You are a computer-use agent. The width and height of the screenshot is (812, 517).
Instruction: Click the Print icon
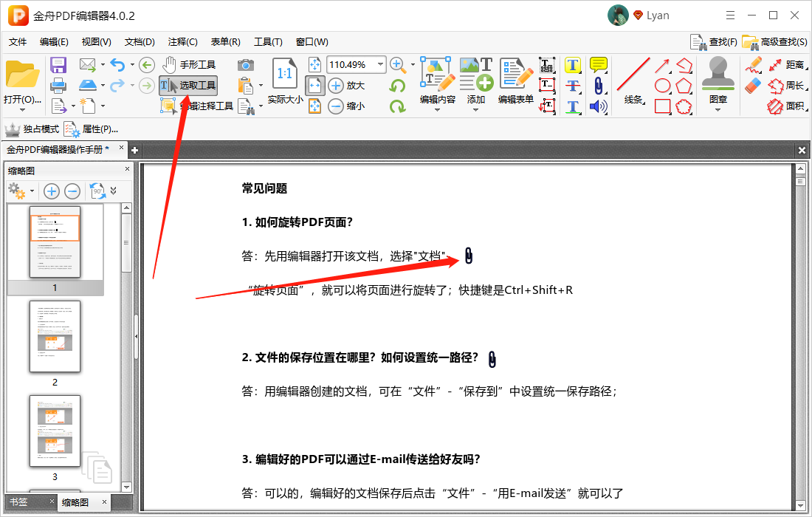tap(58, 86)
